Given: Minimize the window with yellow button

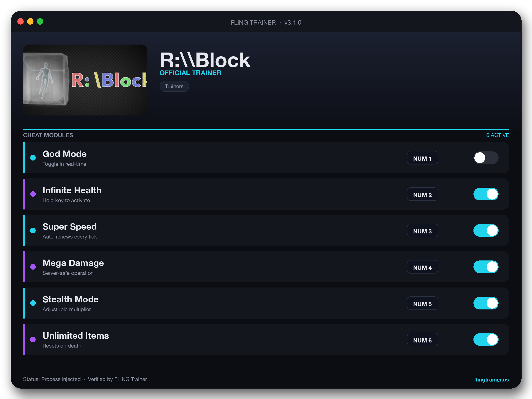Looking at the screenshot, I should coord(30,22).
